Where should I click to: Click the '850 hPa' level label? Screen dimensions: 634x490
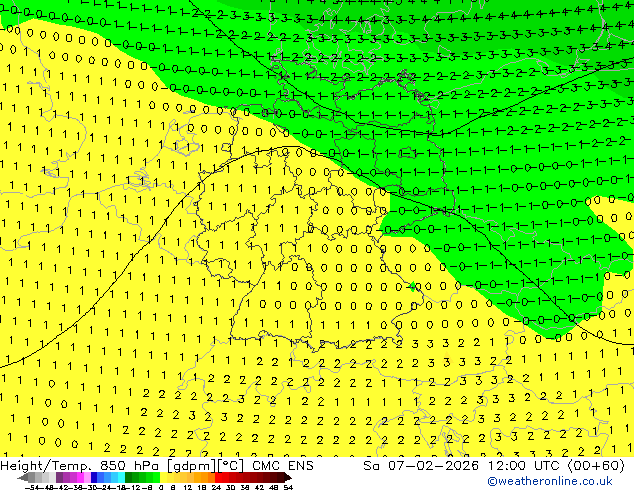[x=131, y=466]
